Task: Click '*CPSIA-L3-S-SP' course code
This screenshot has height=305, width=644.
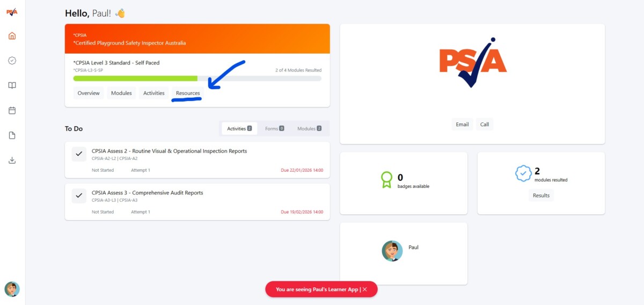Action: tap(88, 70)
